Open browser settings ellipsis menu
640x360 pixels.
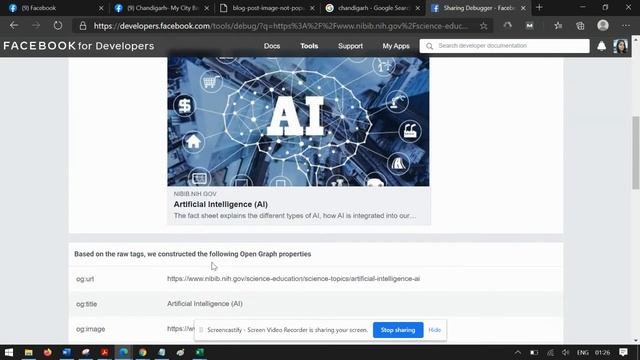click(626, 26)
